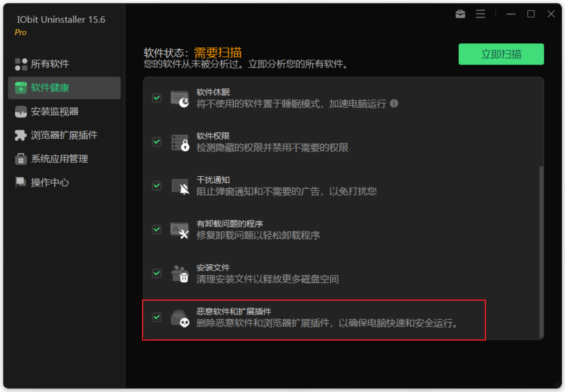Uncheck the 软件权限 checkbox

(x=157, y=142)
